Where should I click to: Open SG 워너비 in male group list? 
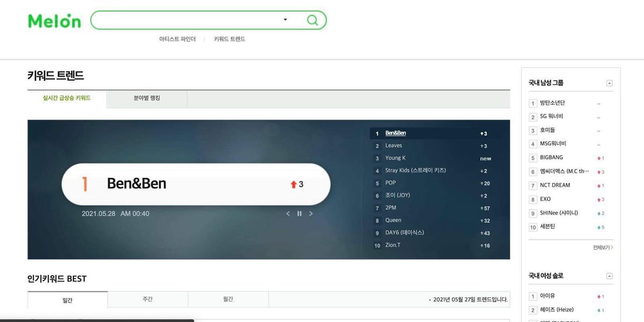[552, 116]
